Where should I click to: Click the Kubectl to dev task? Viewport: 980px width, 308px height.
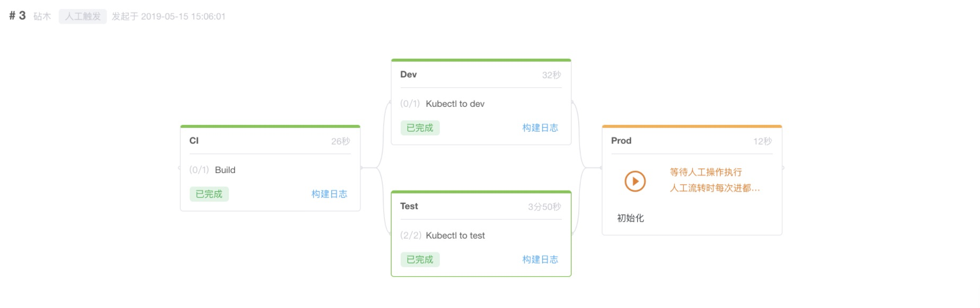455,104
